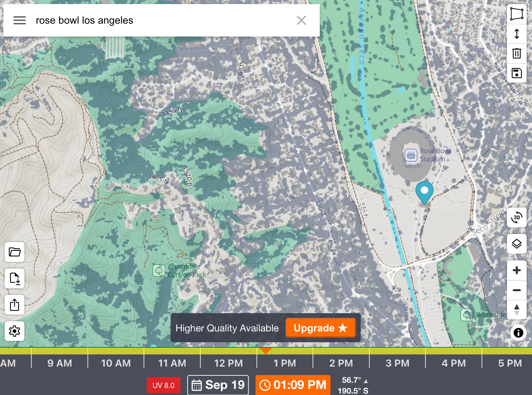Reset map orientation with compass arrow
532x395 pixels.
click(516, 309)
